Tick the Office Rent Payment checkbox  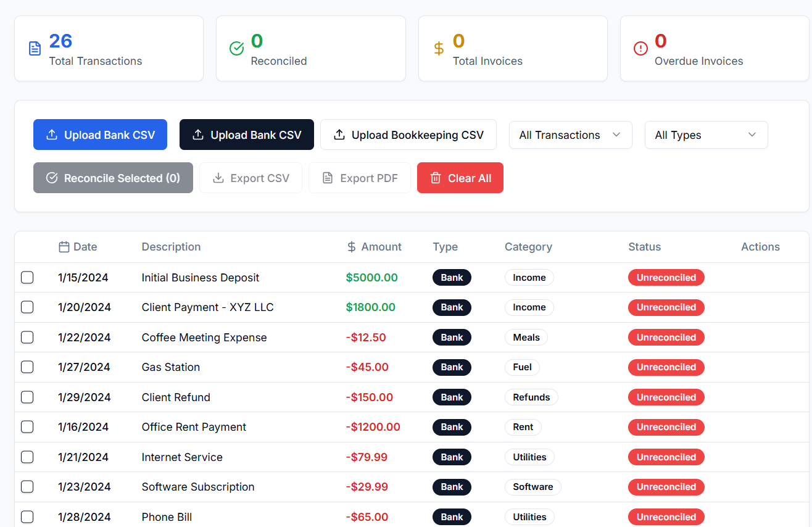coord(27,427)
